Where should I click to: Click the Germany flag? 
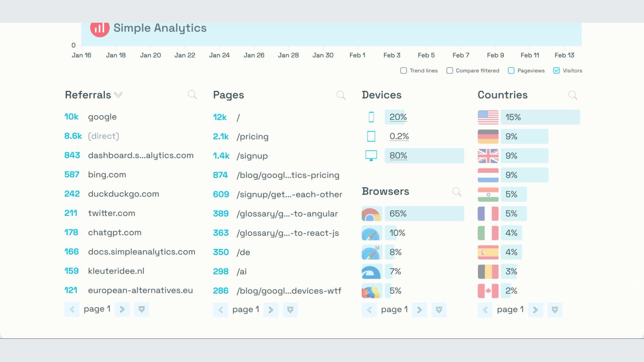point(488,136)
